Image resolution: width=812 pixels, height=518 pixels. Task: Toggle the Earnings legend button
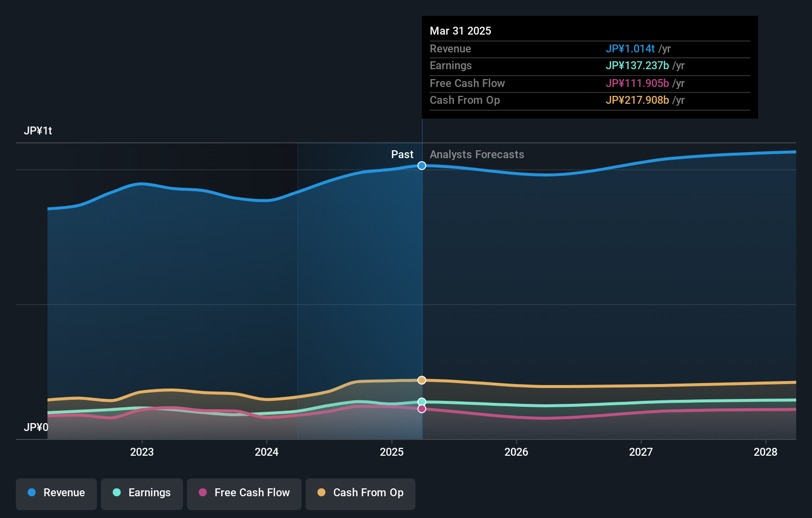pos(142,494)
